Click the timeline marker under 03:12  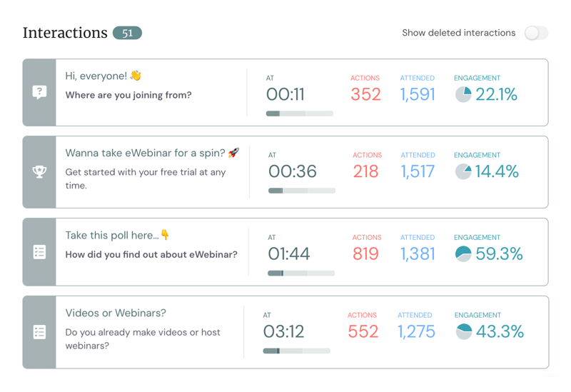point(278,351)
